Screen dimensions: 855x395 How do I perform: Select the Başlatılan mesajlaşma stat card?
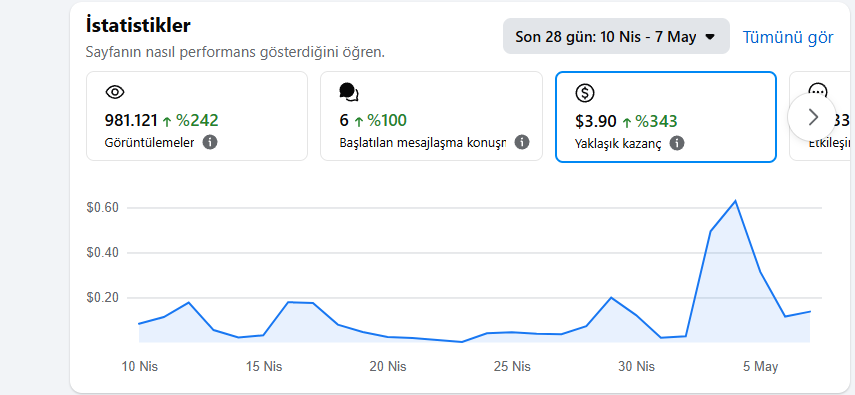(431, 116)
